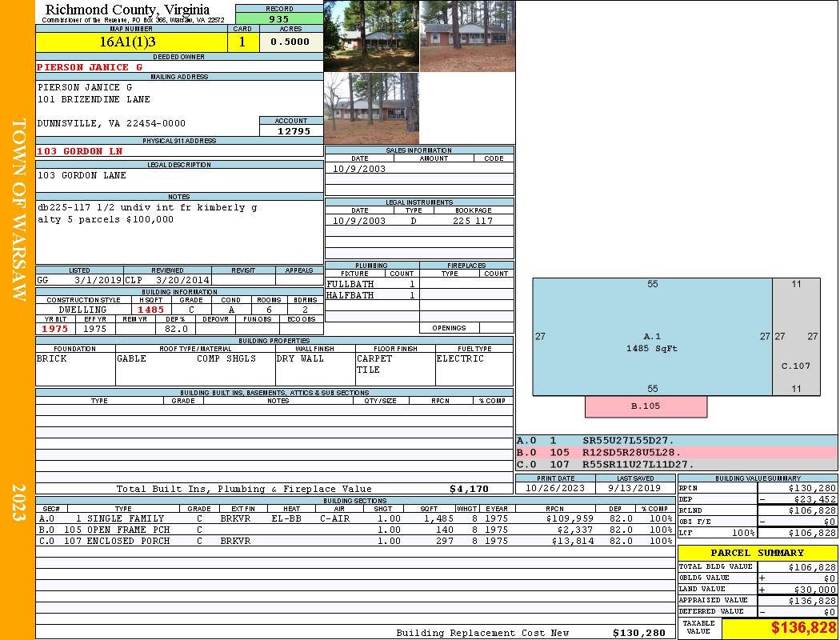Select the blue A.1 1485 SqFt sketch area
This screenshot has height=640, width=840.
pyautogui.click(x=652, y=337)
